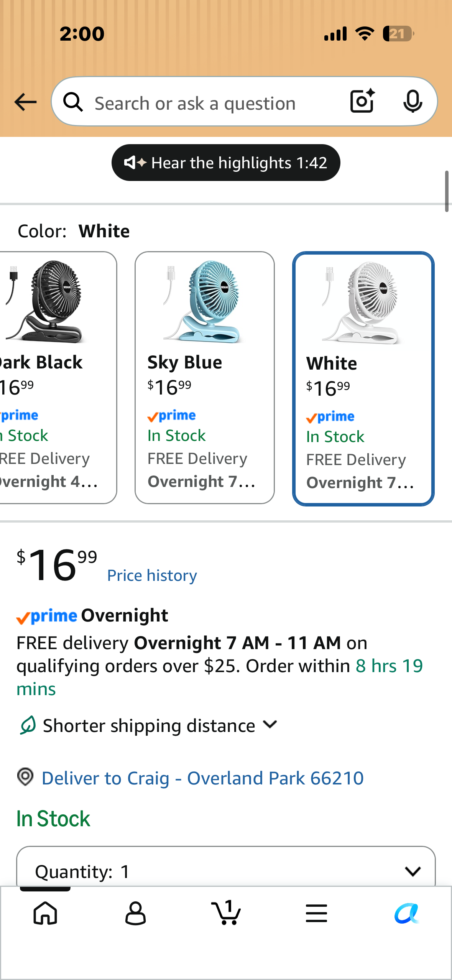This screenshot has width=452, height=980.
Task: Select the Sky Blue color option
Action: 205,378
